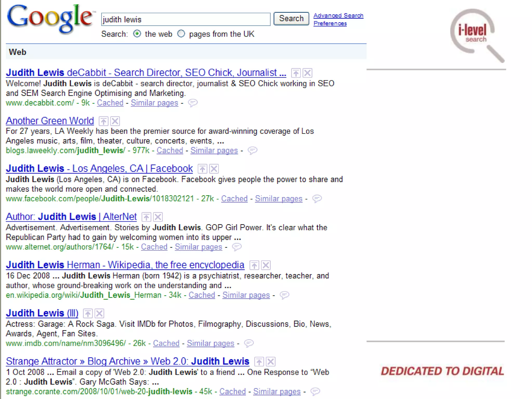View Similar pages for the Wikipedia result
The image size is (532, 399).
click(x=246, y=295)
